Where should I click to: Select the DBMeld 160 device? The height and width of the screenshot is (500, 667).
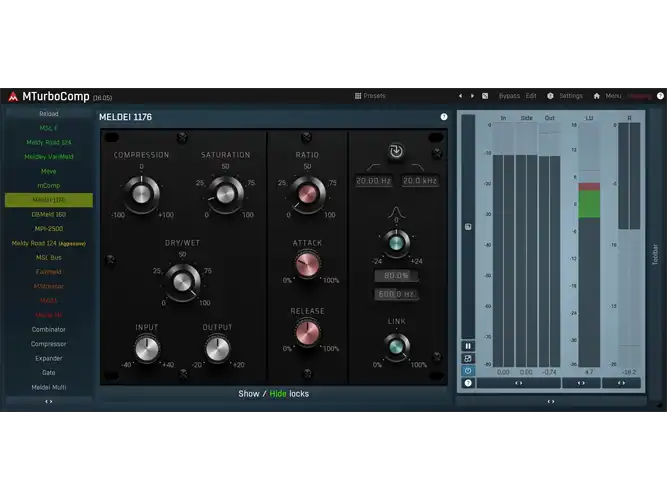coord(49,214)
